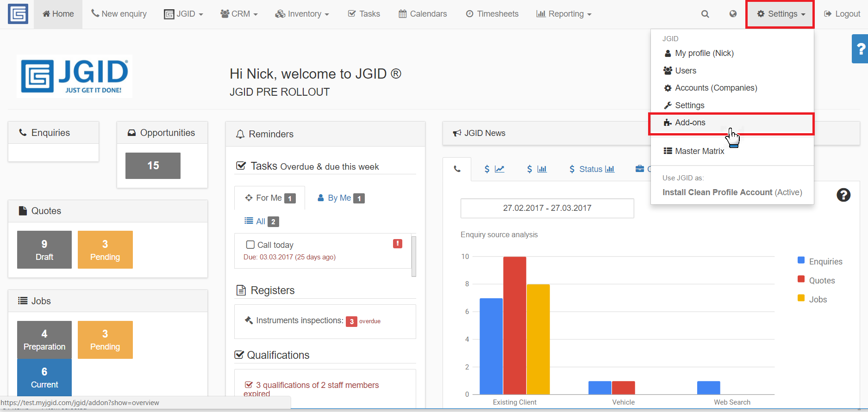Toggle the Quotes legend item
Viewport: 868px width, 412px height.
[x=816, y=280]
